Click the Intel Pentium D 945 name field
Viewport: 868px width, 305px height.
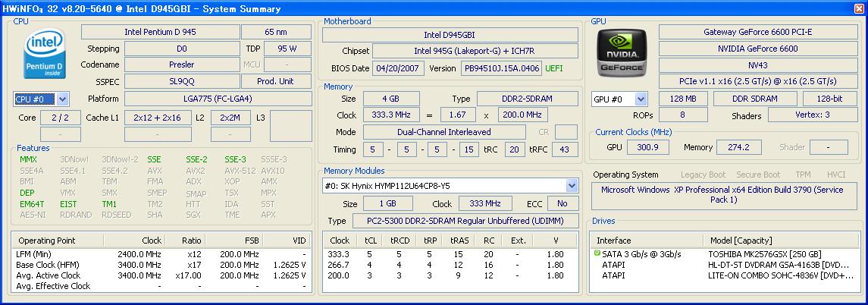click(160, 32)
